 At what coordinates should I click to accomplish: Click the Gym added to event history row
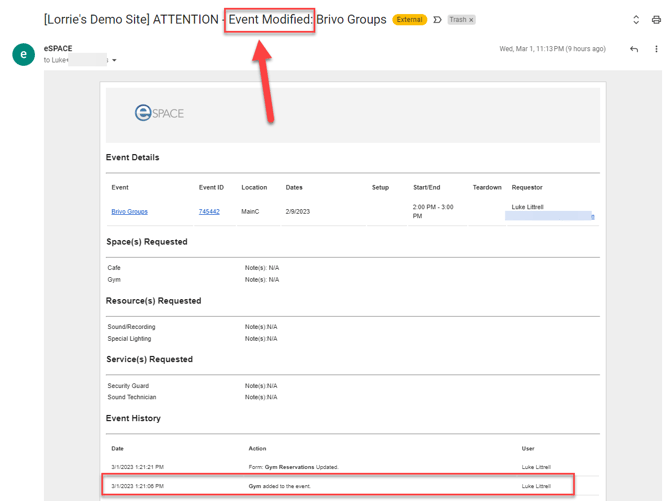(338, 486)
